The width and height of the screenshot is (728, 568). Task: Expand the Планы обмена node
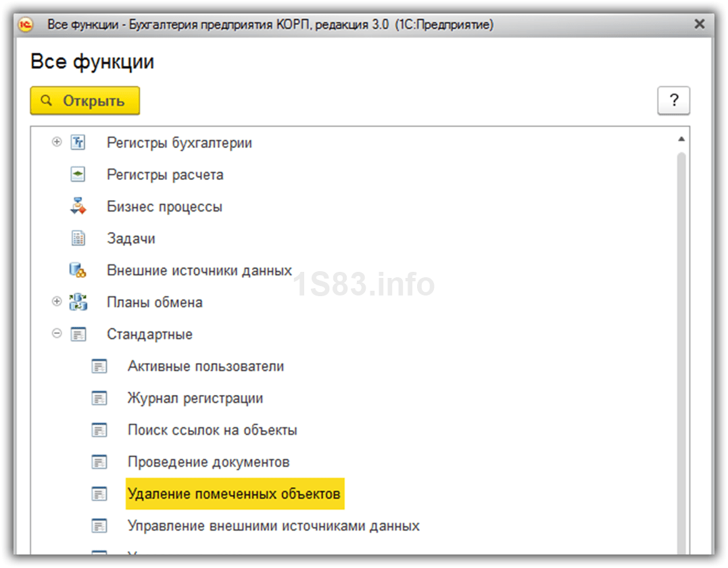(x=57, y=302)
